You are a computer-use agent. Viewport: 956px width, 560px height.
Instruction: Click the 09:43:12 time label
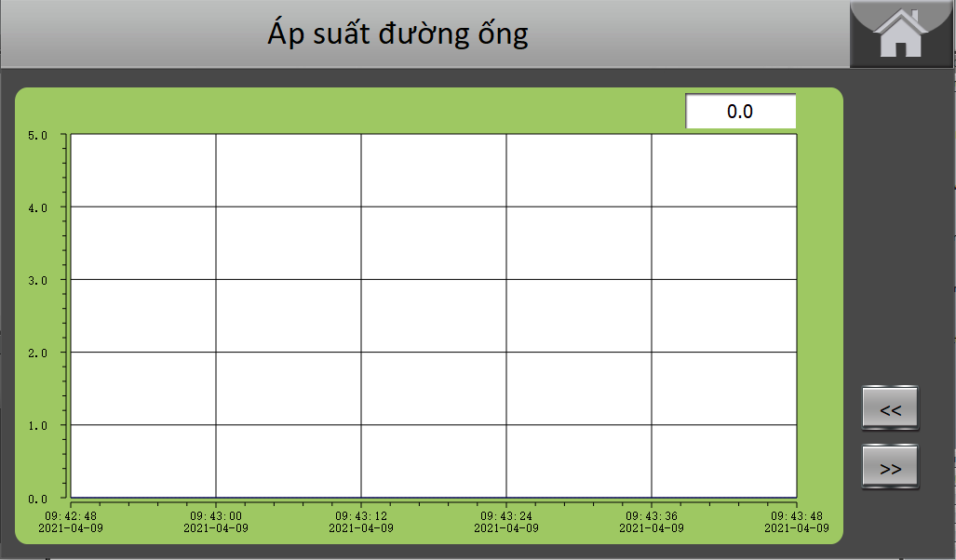click(x=361, y=516)
